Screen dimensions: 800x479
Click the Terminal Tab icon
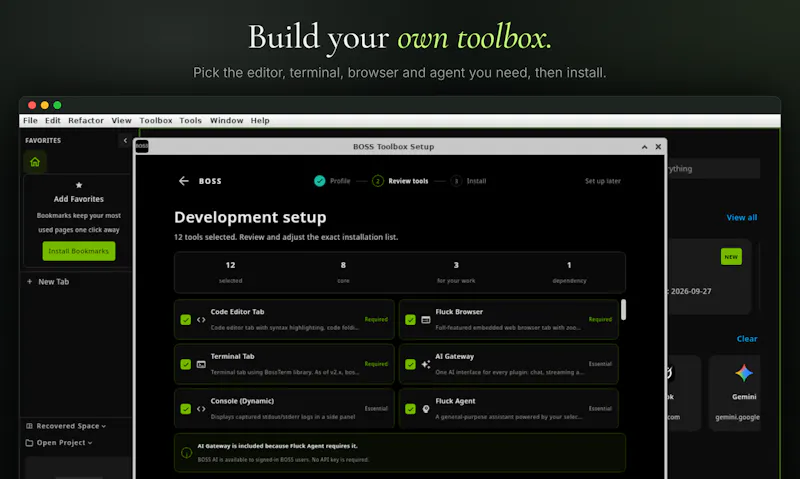click(x=201, y=364)
